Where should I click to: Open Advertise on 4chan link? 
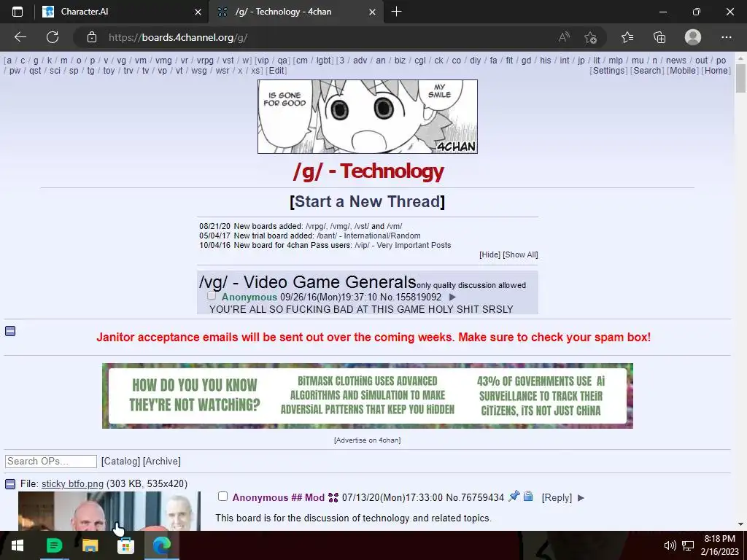[x=368, y=440]
